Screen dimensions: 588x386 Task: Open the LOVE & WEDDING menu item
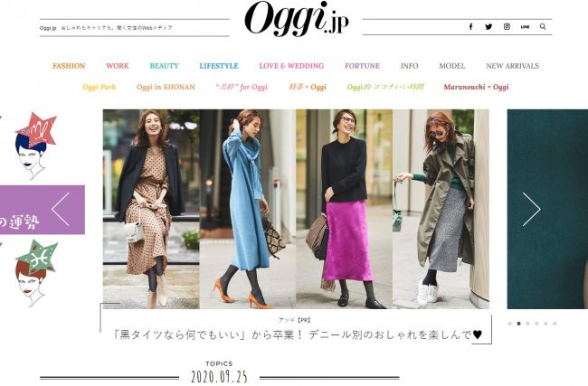click(291, 66)
